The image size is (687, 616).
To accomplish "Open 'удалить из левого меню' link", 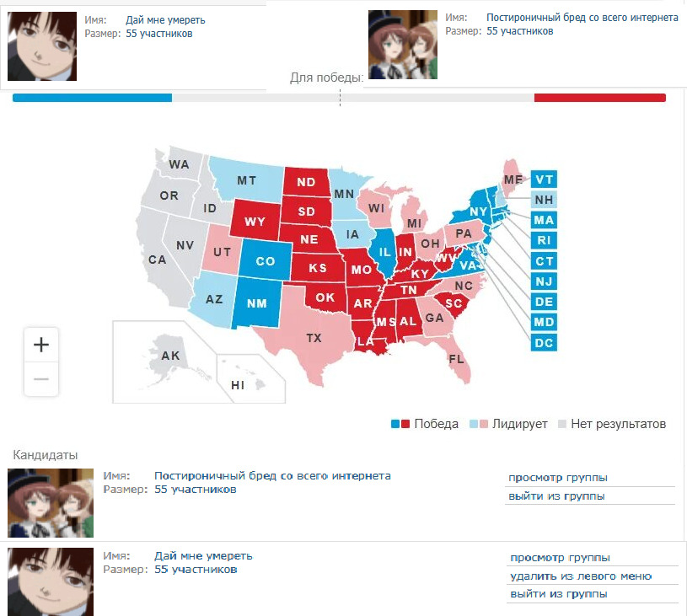I will pos(581,576).
